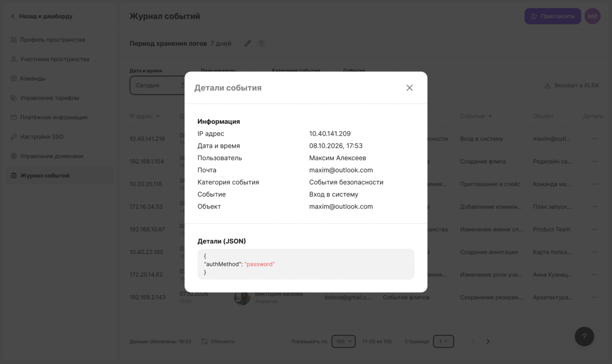Click the Обновить refresh button
This screenshot has width=612, height=364.
pos(218,341)
